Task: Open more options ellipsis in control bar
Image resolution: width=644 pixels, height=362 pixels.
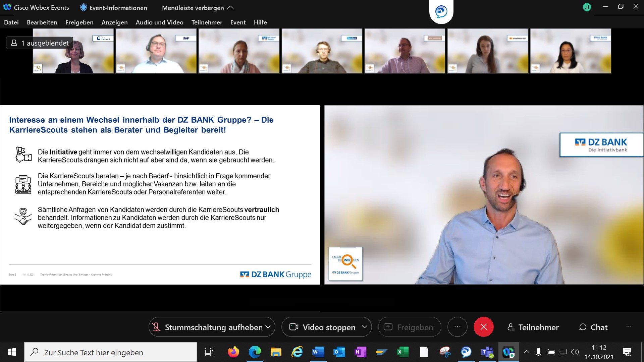Action: 457,327
